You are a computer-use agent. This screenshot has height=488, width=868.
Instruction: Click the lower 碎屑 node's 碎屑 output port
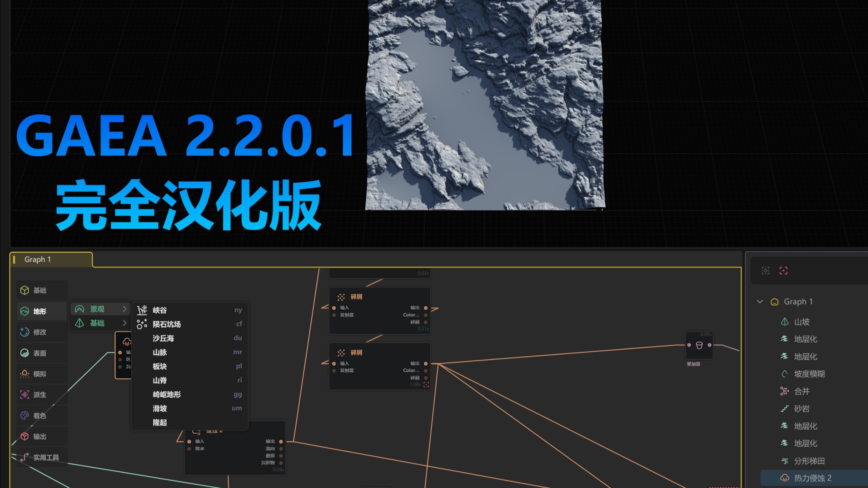click(426, 378)
